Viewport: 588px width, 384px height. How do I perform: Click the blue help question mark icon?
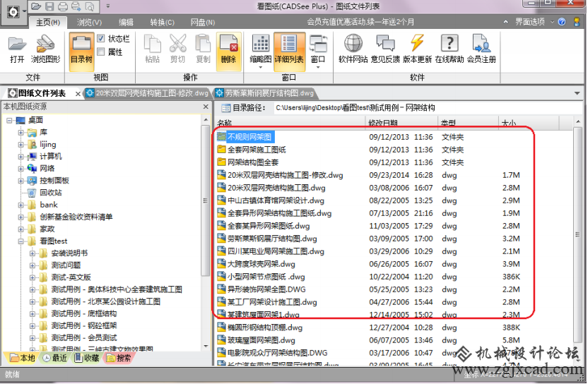coord(561,22)
